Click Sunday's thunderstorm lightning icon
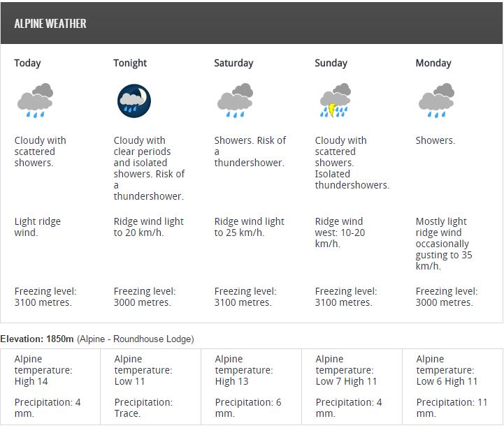The image size is (504, 435). pos(336,101)
